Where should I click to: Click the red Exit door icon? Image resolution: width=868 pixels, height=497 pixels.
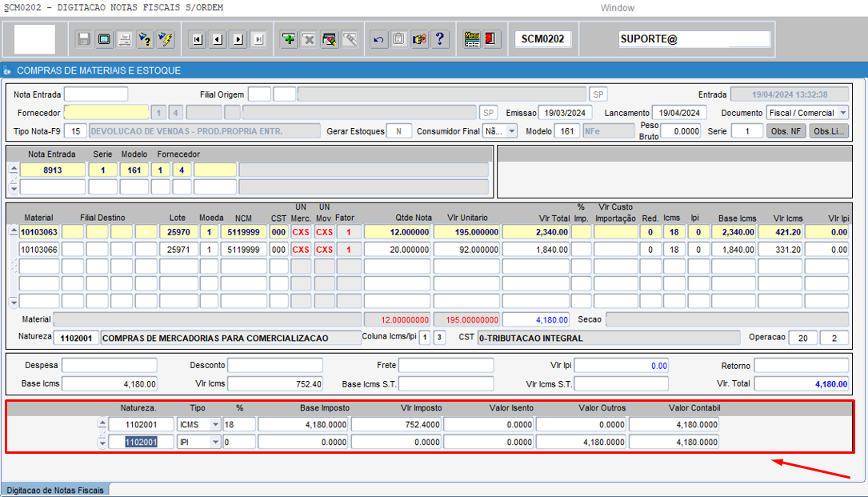point(490,38)
